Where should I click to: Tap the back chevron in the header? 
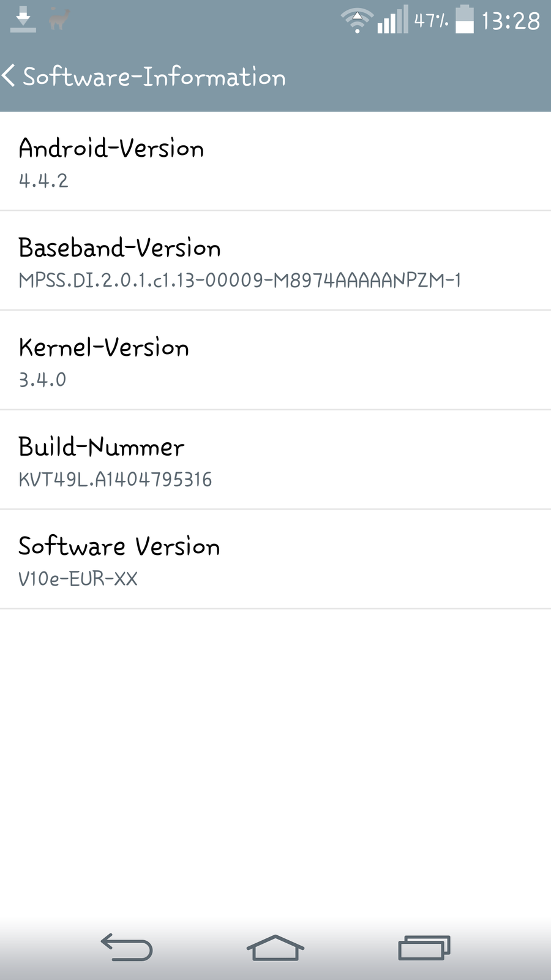9,77
